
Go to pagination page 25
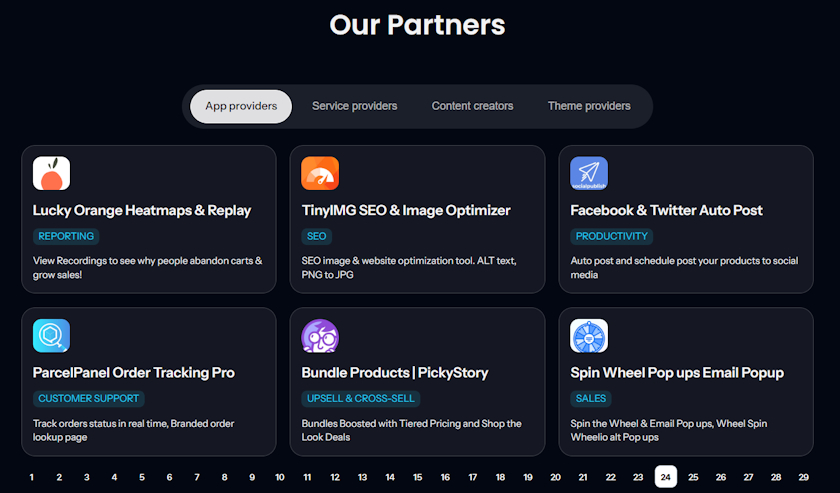pyautogui.click(x=693, y=477)
